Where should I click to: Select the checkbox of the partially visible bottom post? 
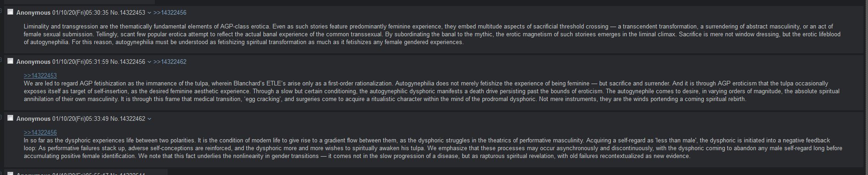[x=10, y=174]
